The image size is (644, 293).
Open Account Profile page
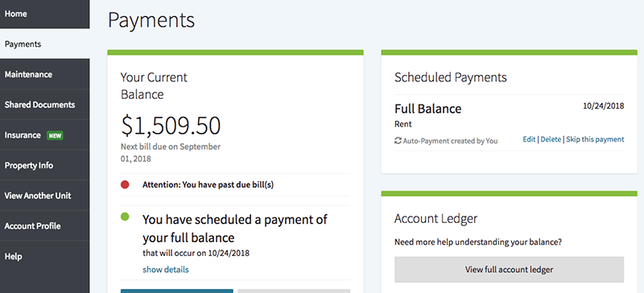pyautogui.click(x=45, y=226)
